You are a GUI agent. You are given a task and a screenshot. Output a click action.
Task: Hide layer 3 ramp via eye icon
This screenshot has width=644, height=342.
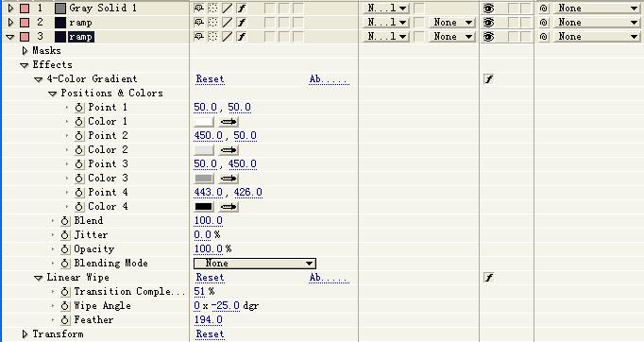[488, 37]
